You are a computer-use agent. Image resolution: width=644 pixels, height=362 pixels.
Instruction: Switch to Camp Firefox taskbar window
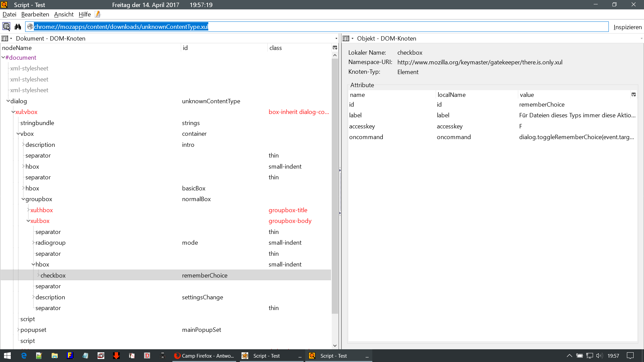(x=205, y=356)
